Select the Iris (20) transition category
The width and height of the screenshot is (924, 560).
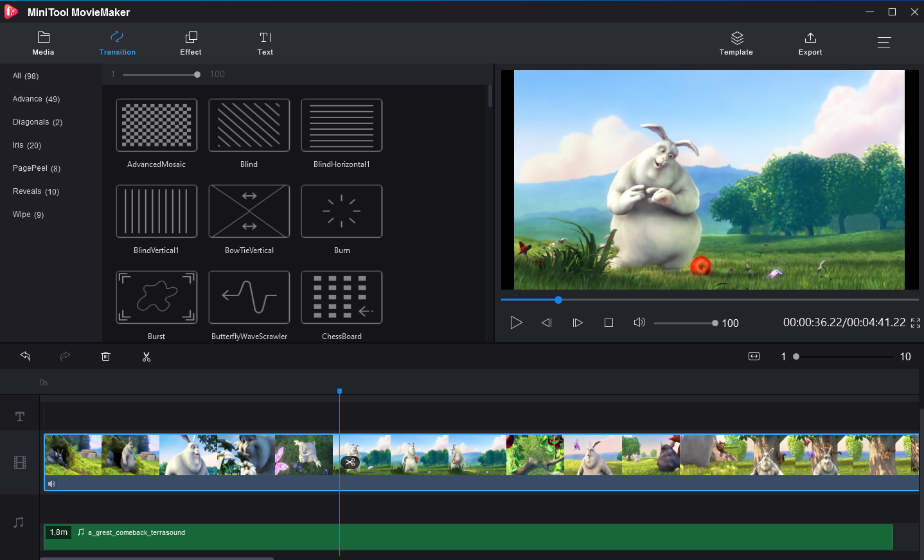[x=26, y=145]
